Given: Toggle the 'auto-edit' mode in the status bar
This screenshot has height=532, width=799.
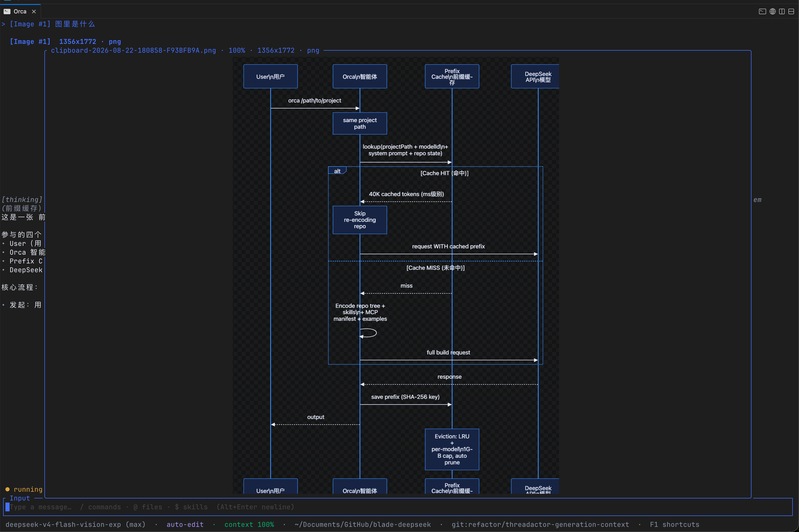Looking at the screenshot, I should 185,525.
